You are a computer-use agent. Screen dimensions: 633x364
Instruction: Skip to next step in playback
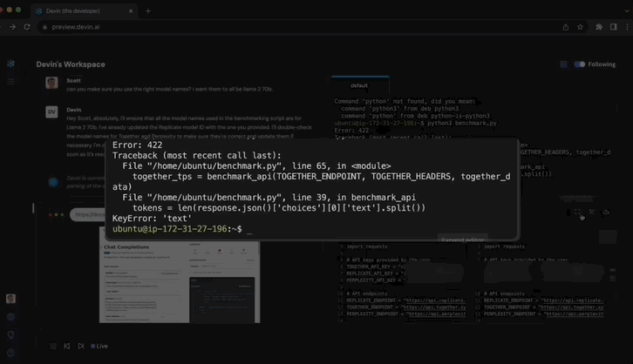point(81,346)
